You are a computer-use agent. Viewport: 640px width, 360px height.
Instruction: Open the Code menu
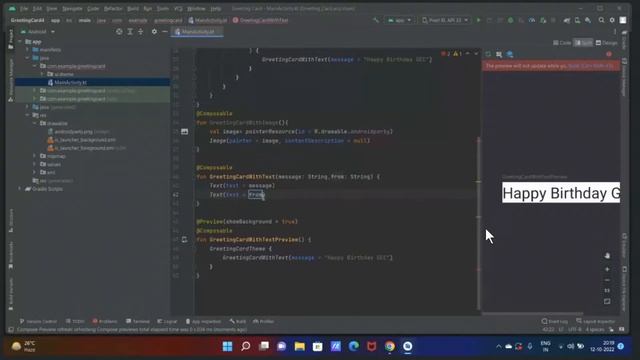[x=93, y=9]
